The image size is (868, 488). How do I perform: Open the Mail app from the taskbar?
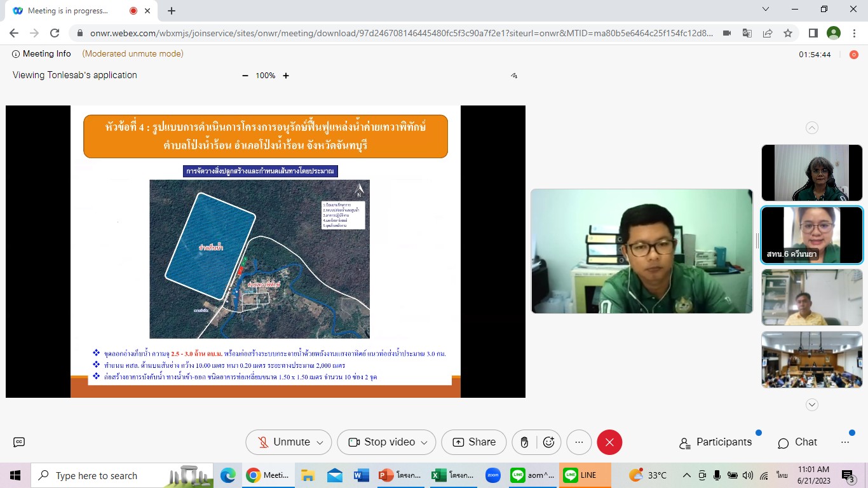click(x=335, y=475)
